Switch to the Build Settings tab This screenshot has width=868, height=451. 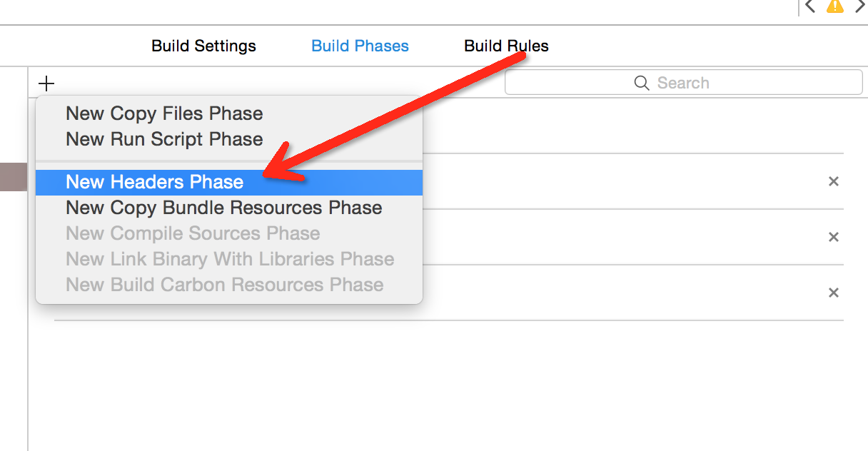tap(203, 46)
